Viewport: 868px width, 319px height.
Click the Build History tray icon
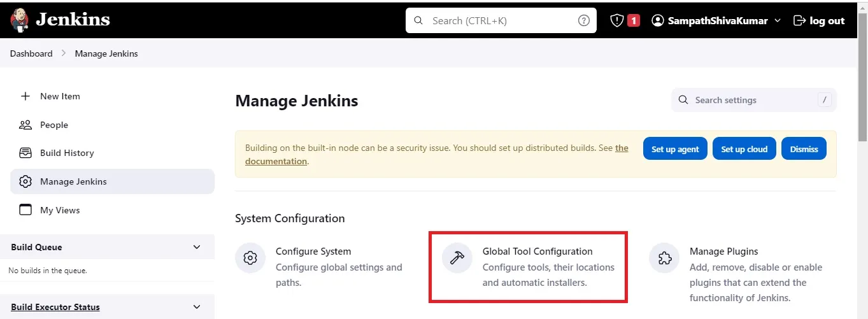click(25, 153)
